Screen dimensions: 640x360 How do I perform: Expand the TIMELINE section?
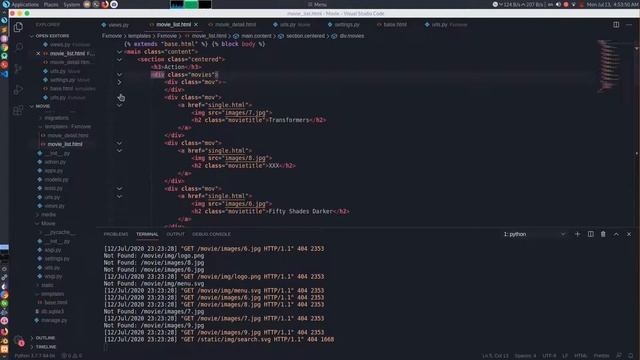tap(46, 347)
